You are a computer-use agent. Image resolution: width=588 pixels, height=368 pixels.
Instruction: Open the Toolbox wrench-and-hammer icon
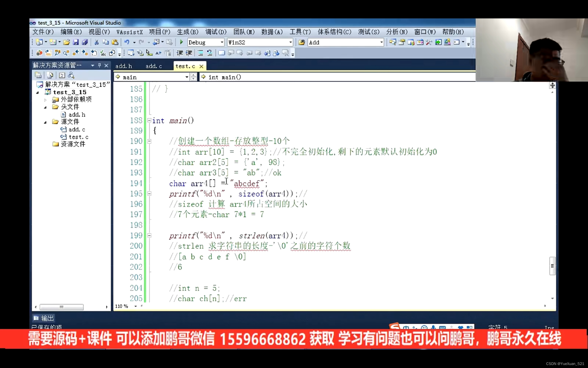coord(429,42)
